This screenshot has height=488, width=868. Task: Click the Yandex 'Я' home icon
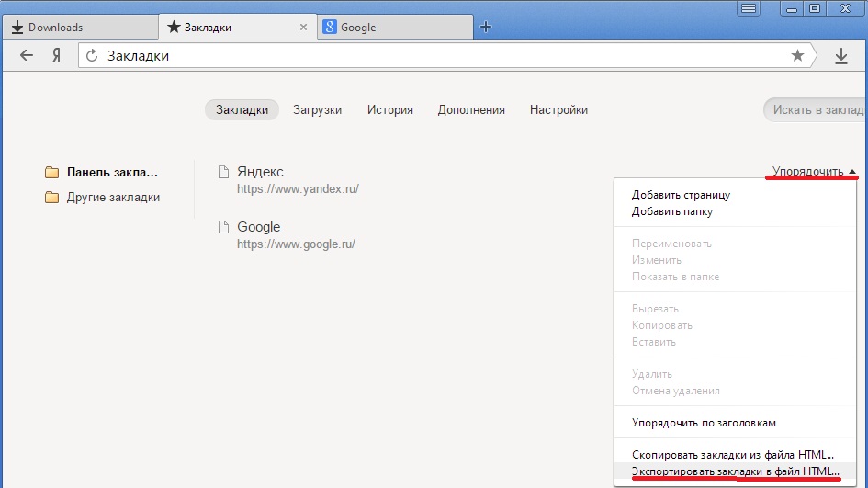click(56, 56)
